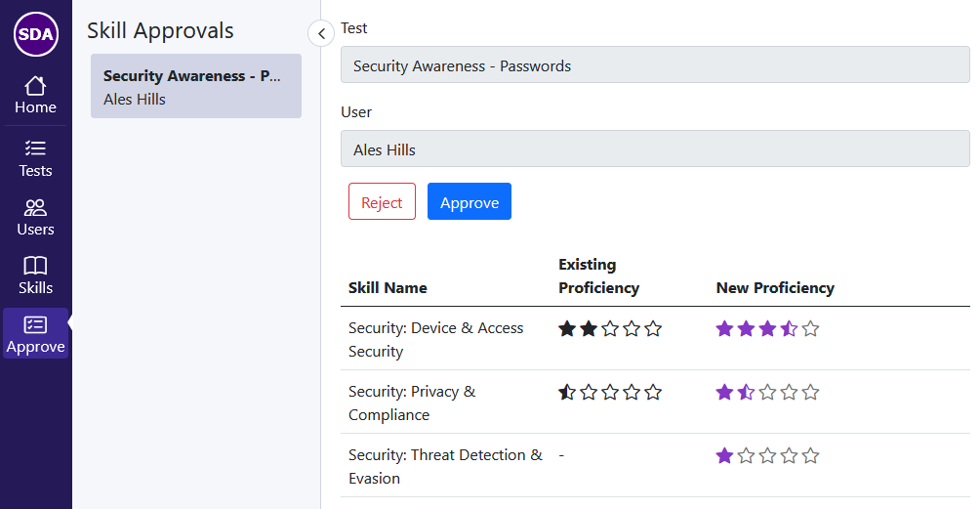The width and height of the screenshot is (980, 509).
Task: Reject the skill approval
Action: pyautogui.click(x=382, y=201)
